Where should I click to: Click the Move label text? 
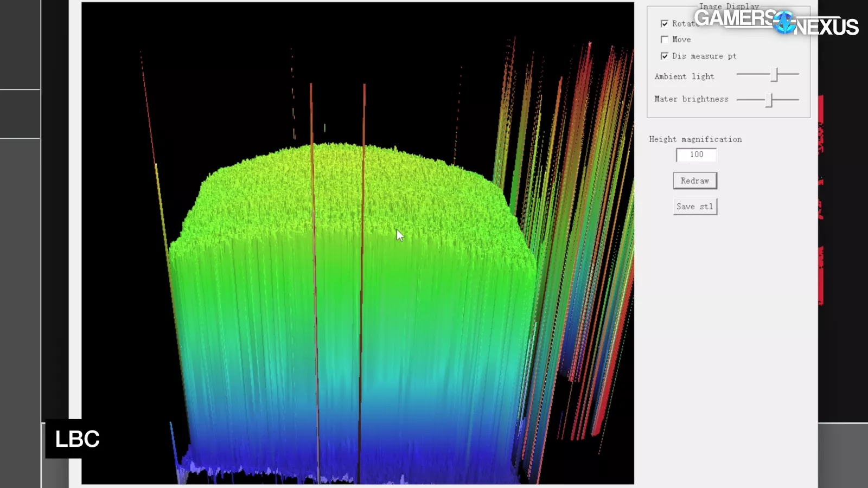pos(681,40)
